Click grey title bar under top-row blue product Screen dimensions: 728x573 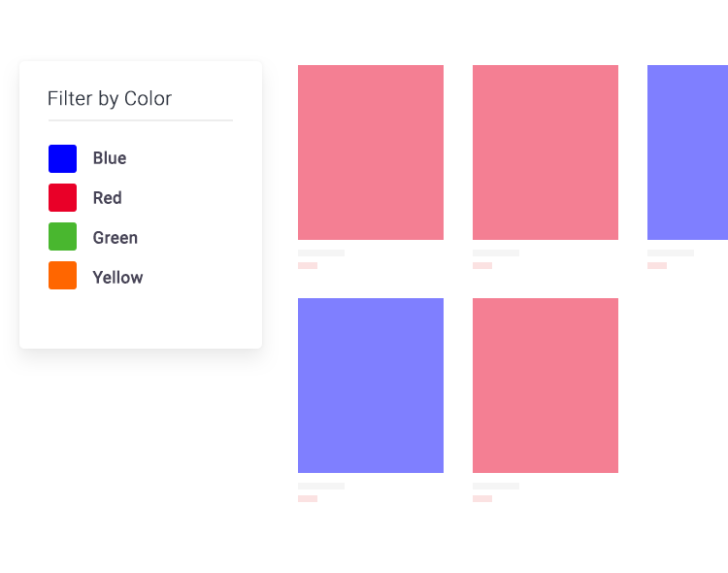point(671,253)
